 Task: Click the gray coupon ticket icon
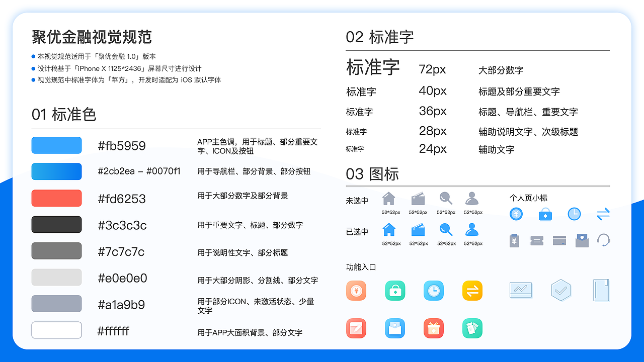(x=537, y=241)
